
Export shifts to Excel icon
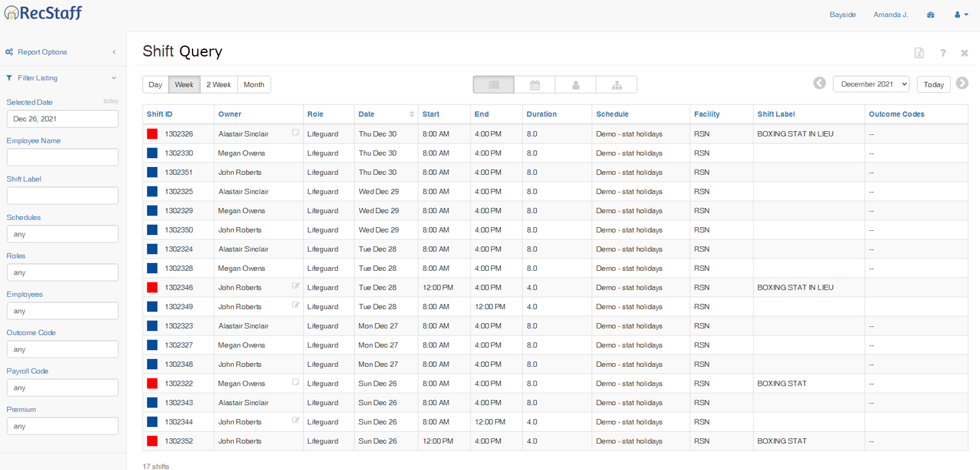coord(919,53)
